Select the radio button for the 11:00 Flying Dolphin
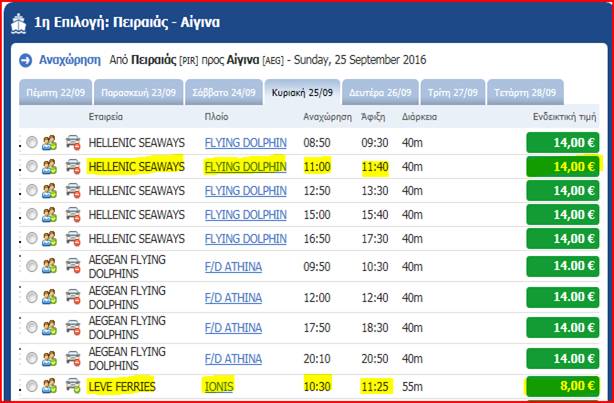The width and height of the screenshot is (614, 403). [x=32, y=166]
